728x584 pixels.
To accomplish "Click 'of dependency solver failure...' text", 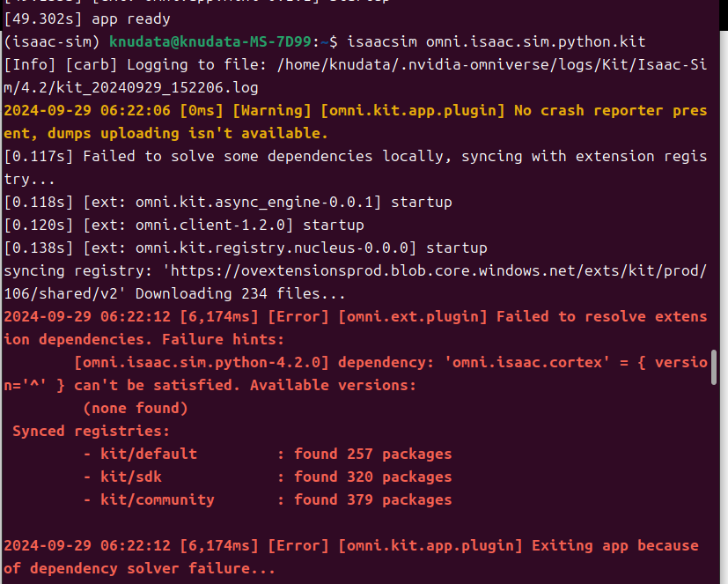I will pos(139,569).
